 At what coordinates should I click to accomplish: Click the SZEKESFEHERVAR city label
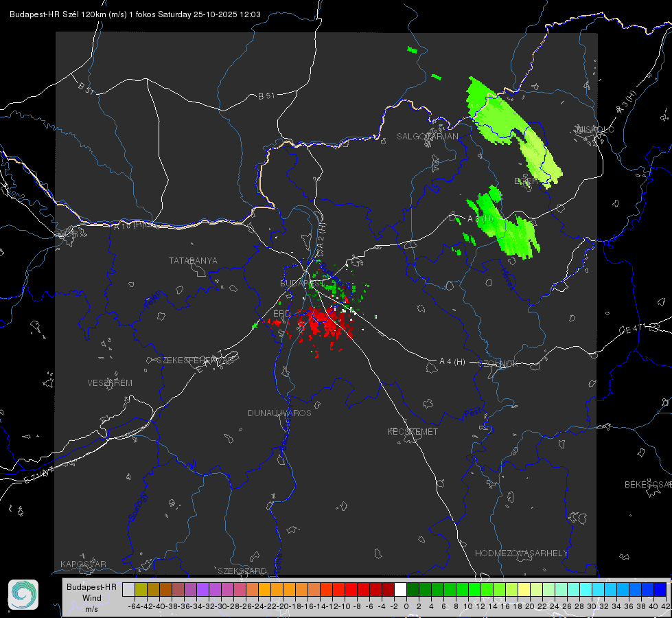(195, 360)
